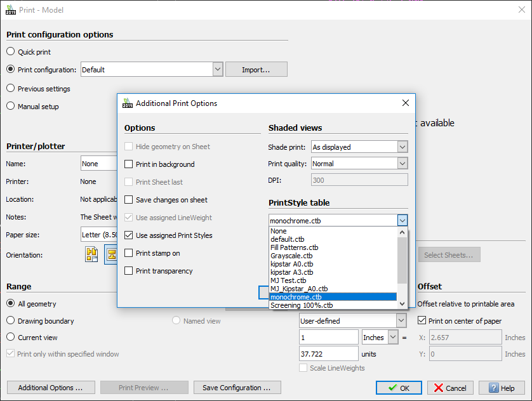The width and height of the screenshot is (532, 401).
Task: Uncheck Use assigned Print Styles
Action: click(130, 235)
